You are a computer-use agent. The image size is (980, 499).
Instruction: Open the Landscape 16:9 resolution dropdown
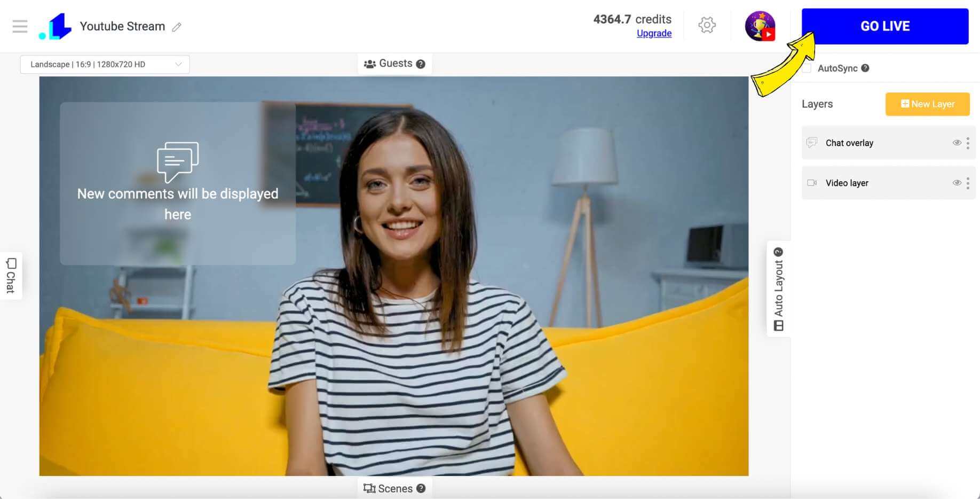(105, 64)
